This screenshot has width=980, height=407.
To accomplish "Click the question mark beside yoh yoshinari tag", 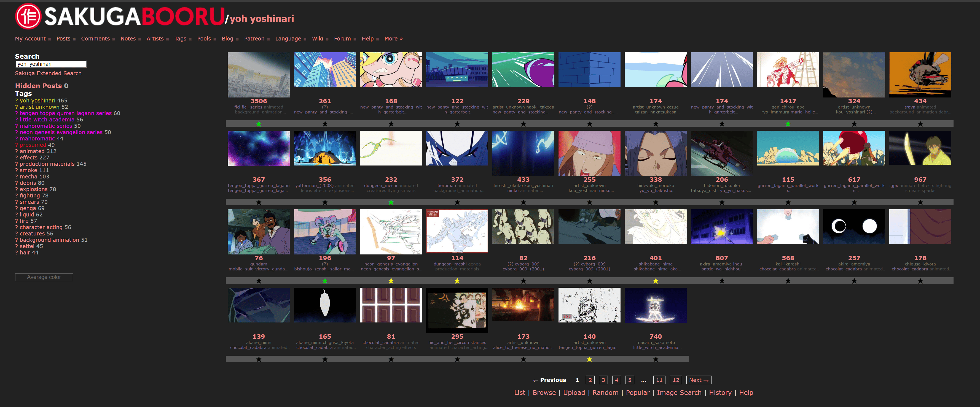I will pyautogui.click(x=16, y=101).
